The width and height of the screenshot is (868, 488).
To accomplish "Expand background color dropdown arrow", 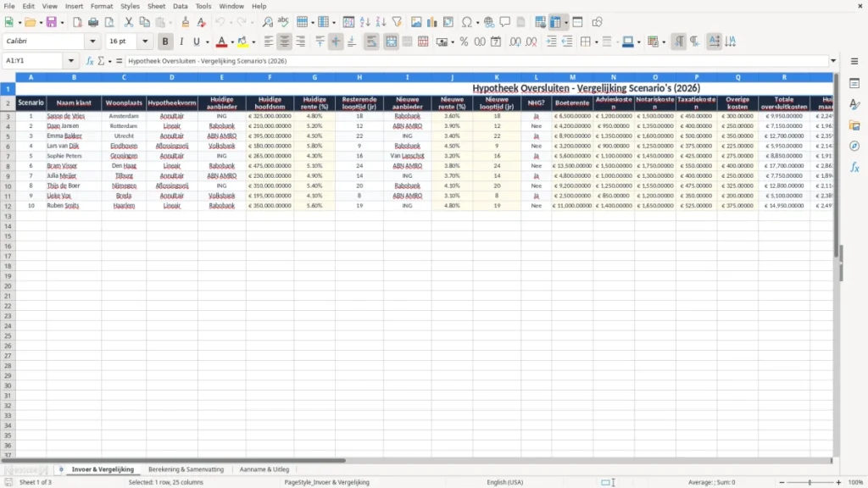I will pos(253,42).
